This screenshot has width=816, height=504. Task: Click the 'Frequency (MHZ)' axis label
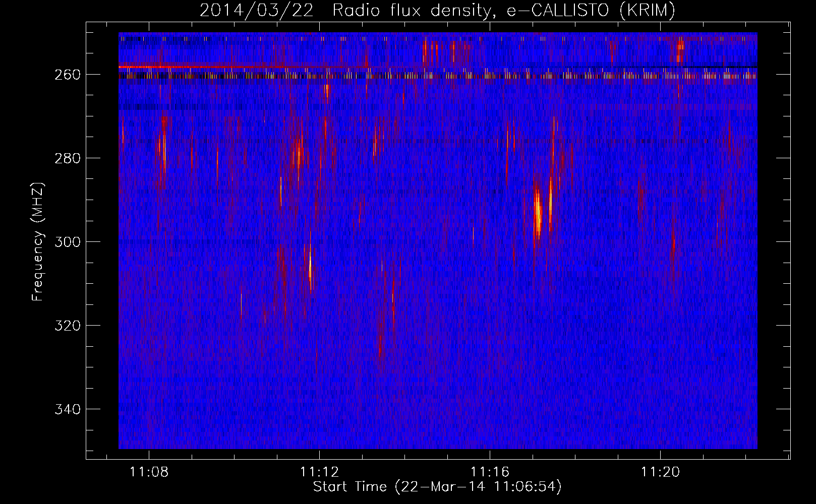38,242
